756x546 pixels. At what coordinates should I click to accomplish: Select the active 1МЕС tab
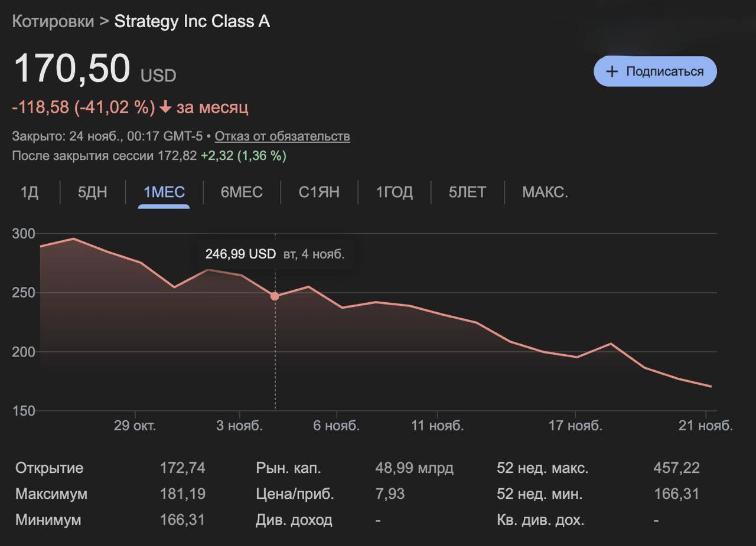tap(164, 192)
